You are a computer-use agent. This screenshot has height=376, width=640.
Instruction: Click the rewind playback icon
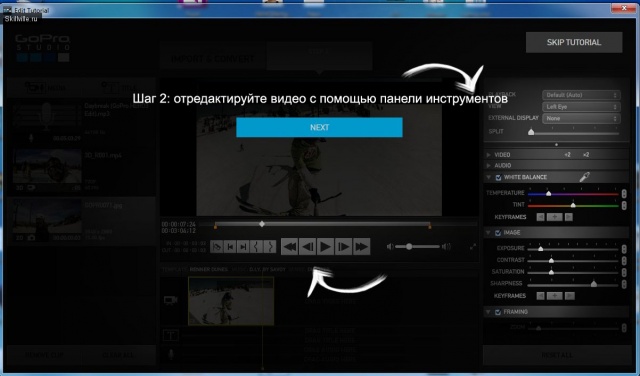click(x=290, y=247)
